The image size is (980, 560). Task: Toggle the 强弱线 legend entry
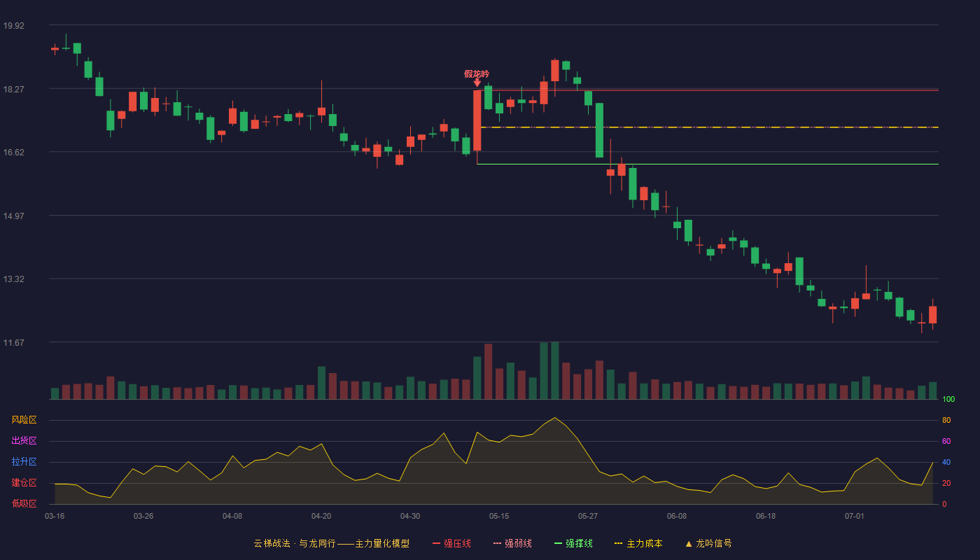tap(512, 543)
